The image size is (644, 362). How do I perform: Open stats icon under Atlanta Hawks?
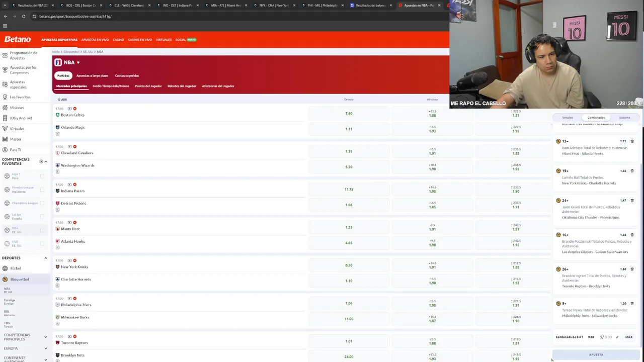click(57, 247)
